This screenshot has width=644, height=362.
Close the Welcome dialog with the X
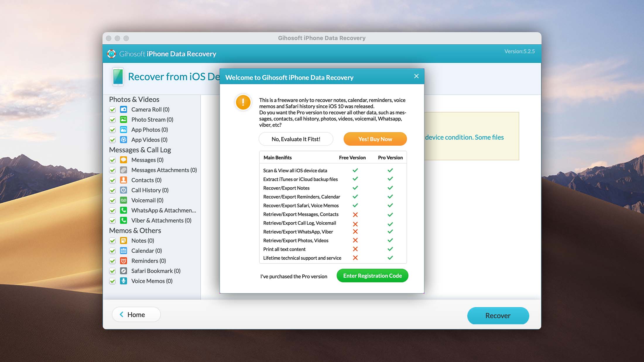(x=416, y=76)
